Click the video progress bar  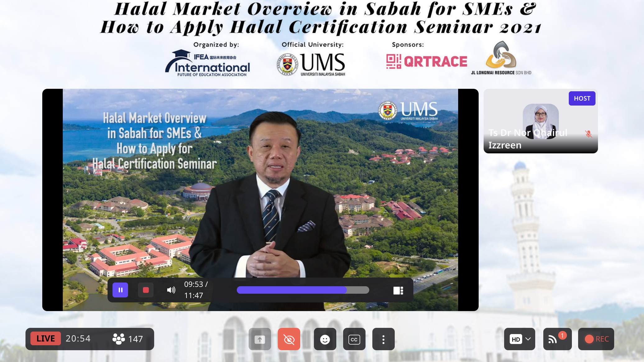tap(303, 290)
